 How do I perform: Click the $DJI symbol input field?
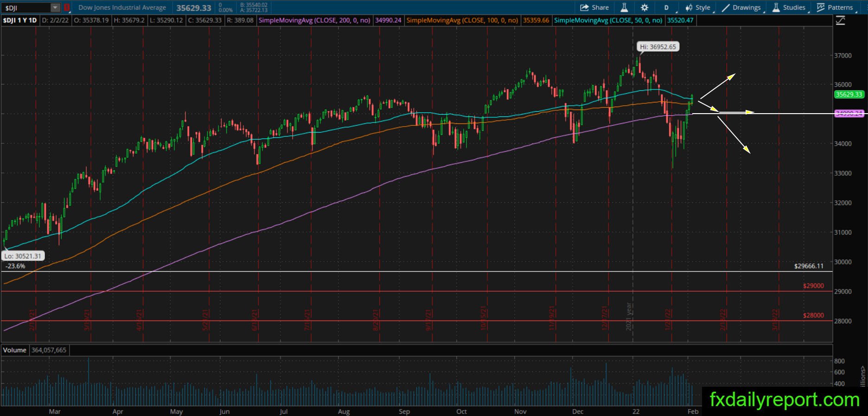point(26,7)
